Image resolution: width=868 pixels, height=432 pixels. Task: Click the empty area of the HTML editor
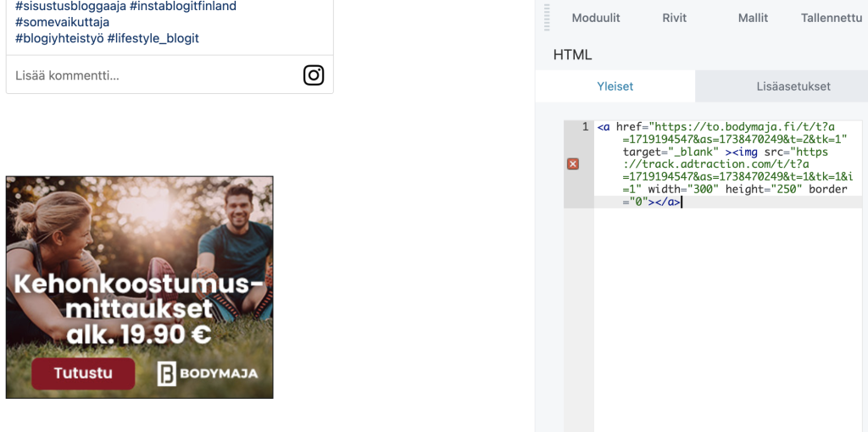[x=727, y=322]
